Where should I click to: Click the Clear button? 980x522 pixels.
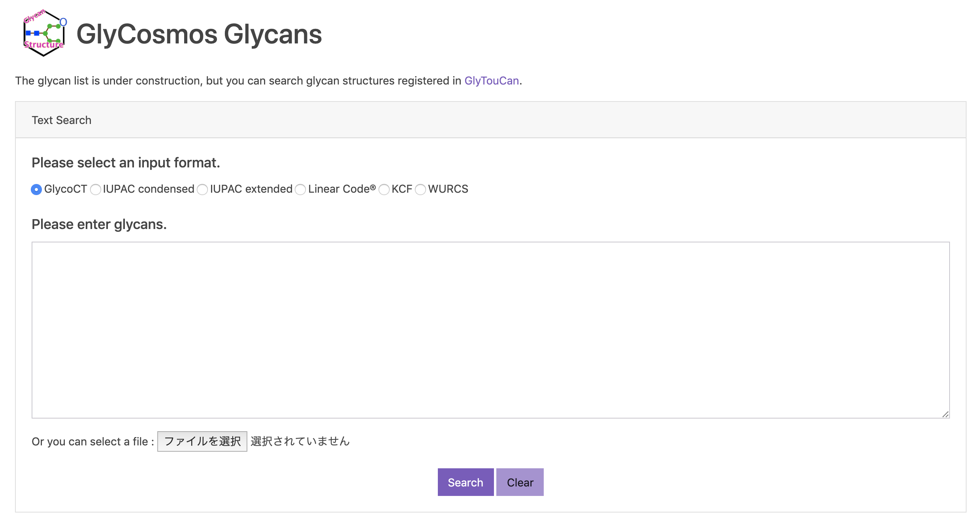(x=520, y=482)
